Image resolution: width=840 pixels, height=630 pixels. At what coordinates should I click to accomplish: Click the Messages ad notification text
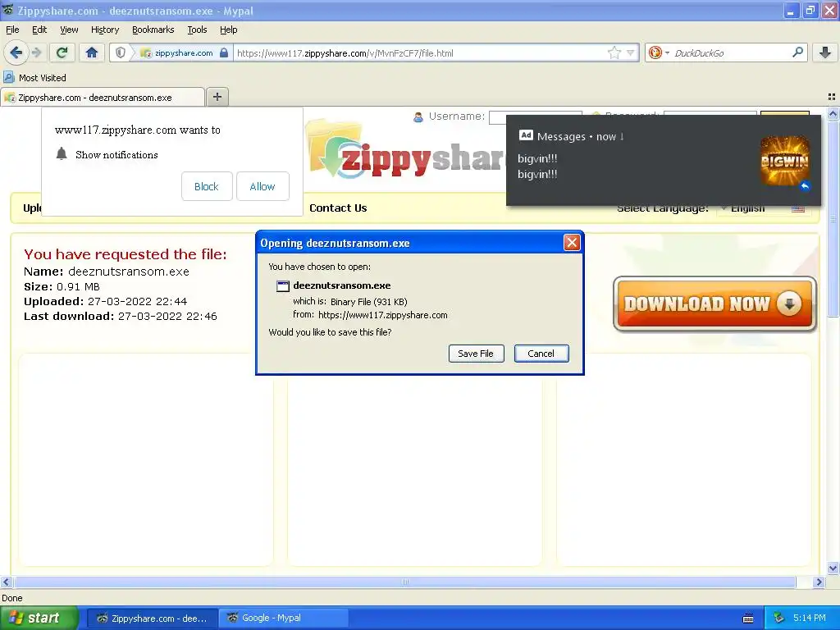537,166
